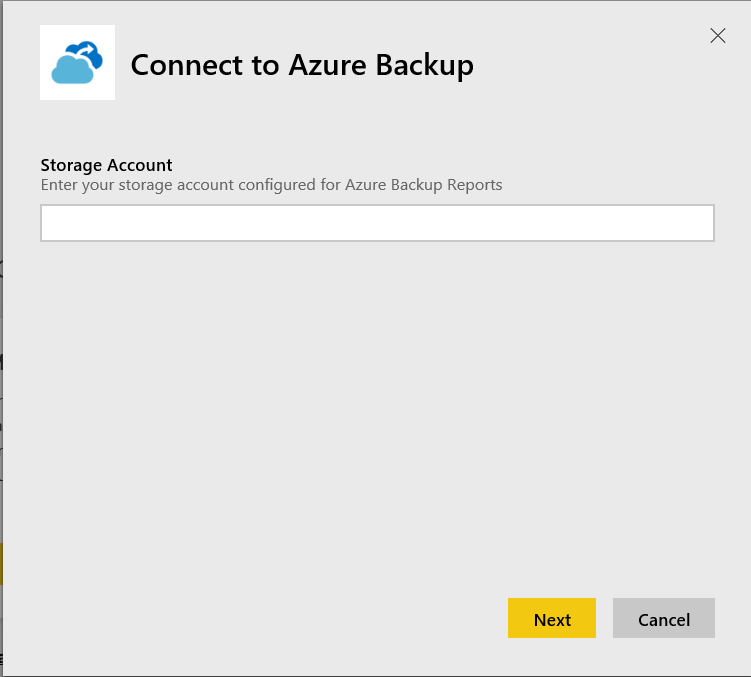This screenshot has width=751, height=677.
Task: Click the Storage Account text field
Action: (377, 223)
